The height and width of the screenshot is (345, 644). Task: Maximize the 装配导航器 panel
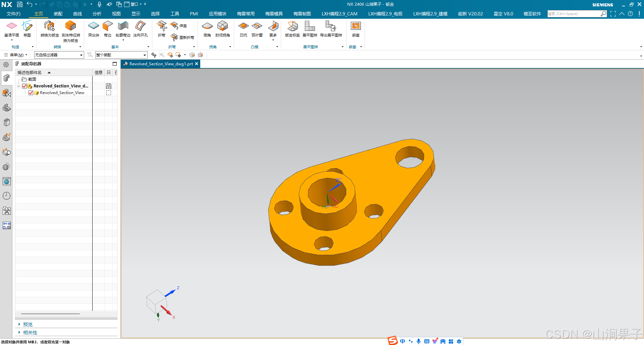pos(115,64)
